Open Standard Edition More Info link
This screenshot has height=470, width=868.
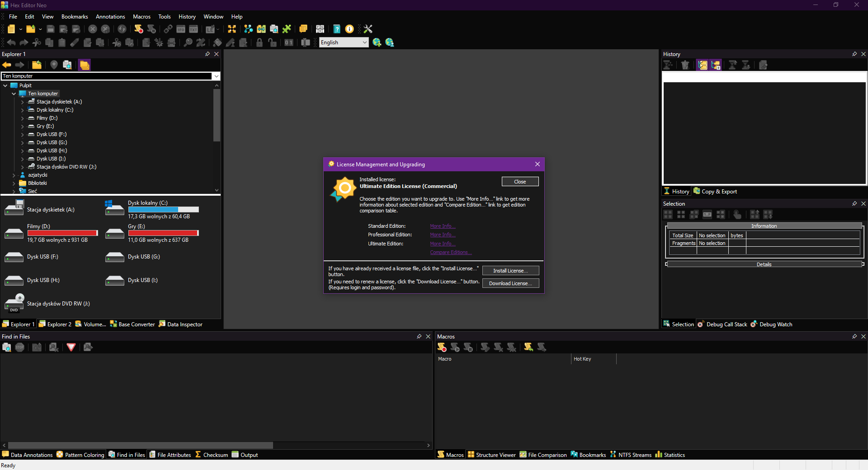click(x=443, y=226)
